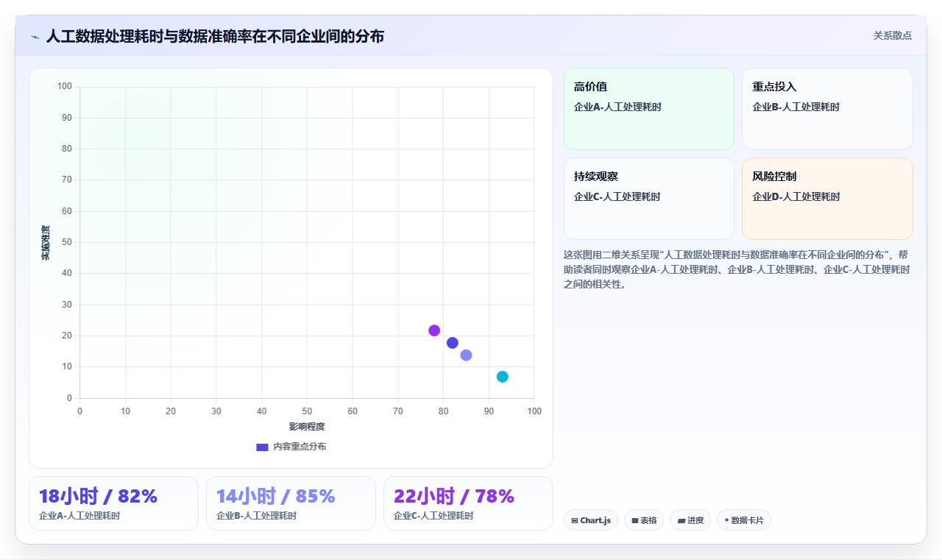Open the 高价值 card

[649, 109]
